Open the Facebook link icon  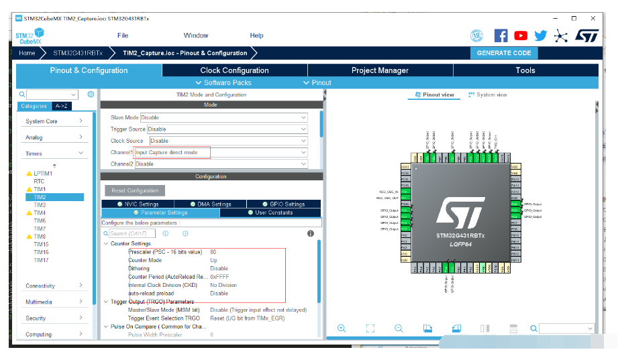(501, 36)
